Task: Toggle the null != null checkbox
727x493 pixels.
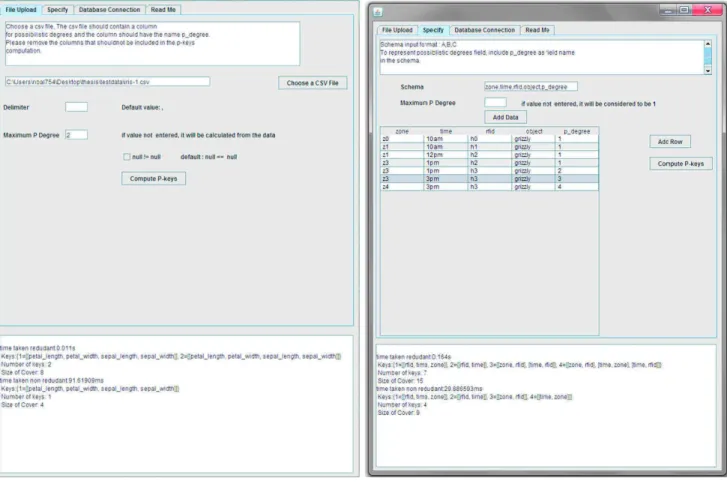Action: 127,157
